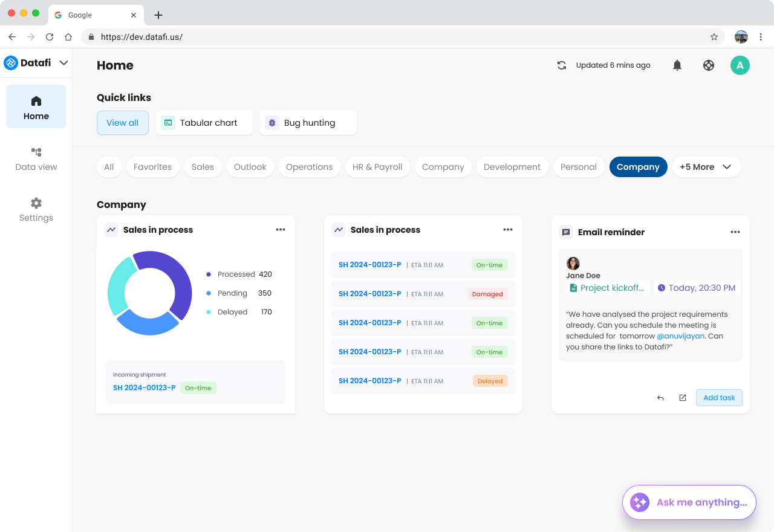Viewport: 774px width, 532px height.
Task: Open the Bug hunting quick link
Action: pyautogui.click(x=308, y=123)
